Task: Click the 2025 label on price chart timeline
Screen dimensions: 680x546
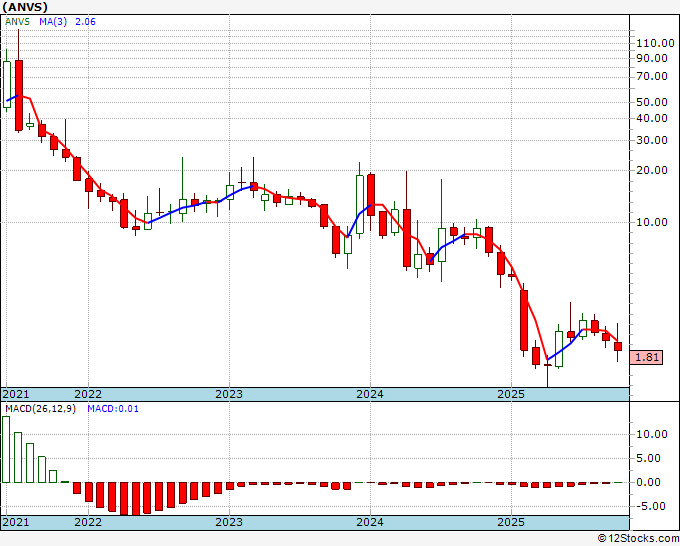Action: (511, 394)
